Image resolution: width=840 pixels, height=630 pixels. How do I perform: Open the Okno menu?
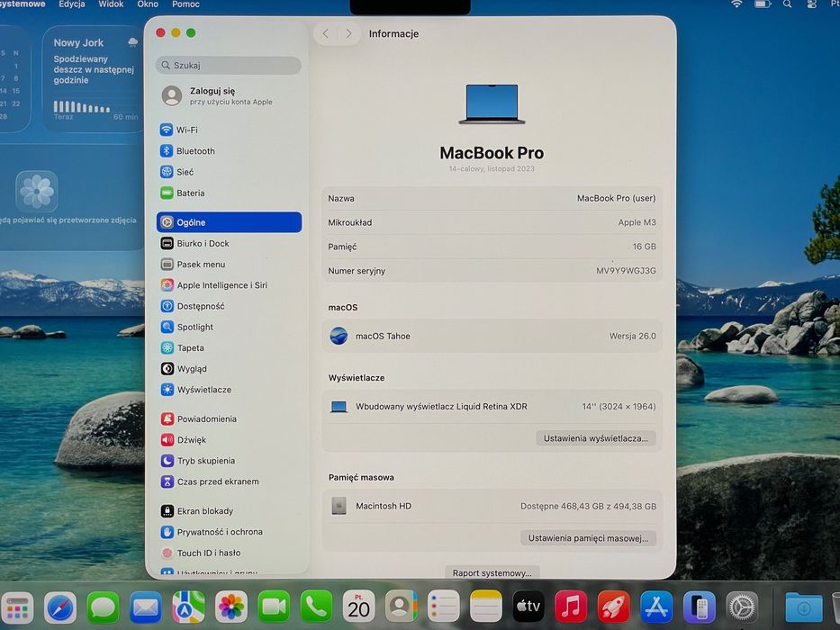tap(148, 4)
